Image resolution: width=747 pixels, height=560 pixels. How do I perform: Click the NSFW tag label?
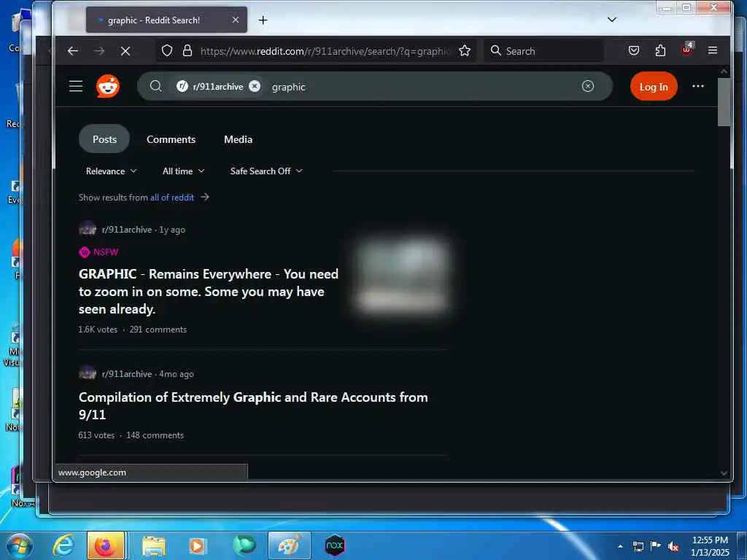click(x=98, y=252)
